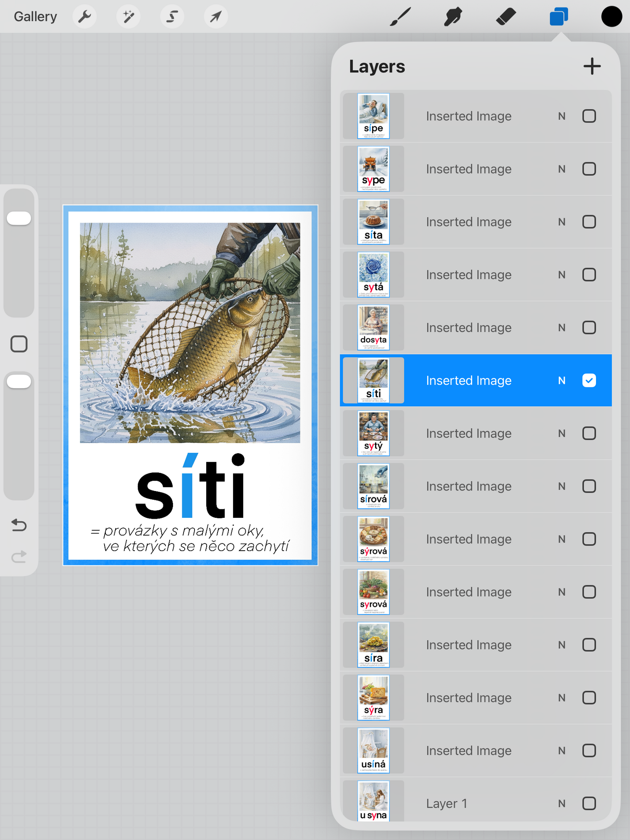Close the Layers panel via Layers icon
The height and width of the screenshot is (840, 630).
click(x=559, y=17)
